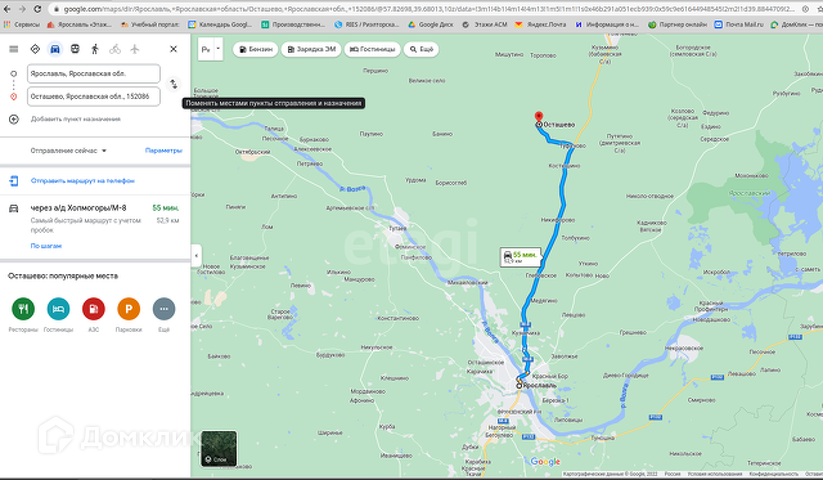The height and width of the screenshot is (480, 823).
Task: Open Партнер онлайн bookmark
Action: [x=678, y=25]
